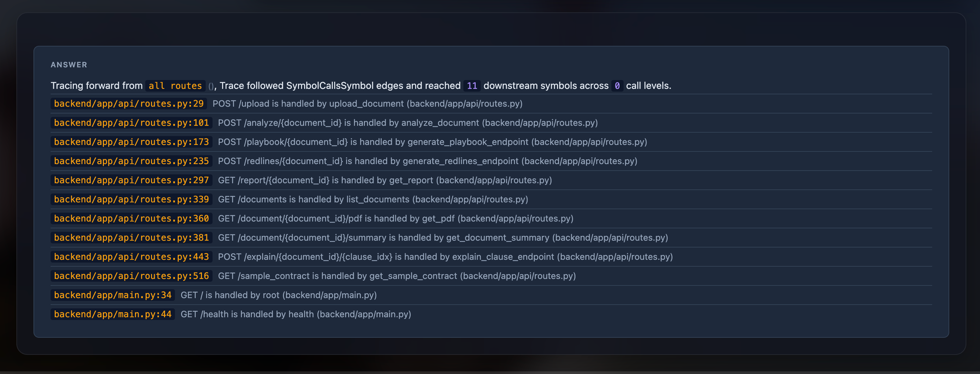This screenshot has width=980, height=374.
Task: Open the main.py:44 file link
Action: point(113,314)
